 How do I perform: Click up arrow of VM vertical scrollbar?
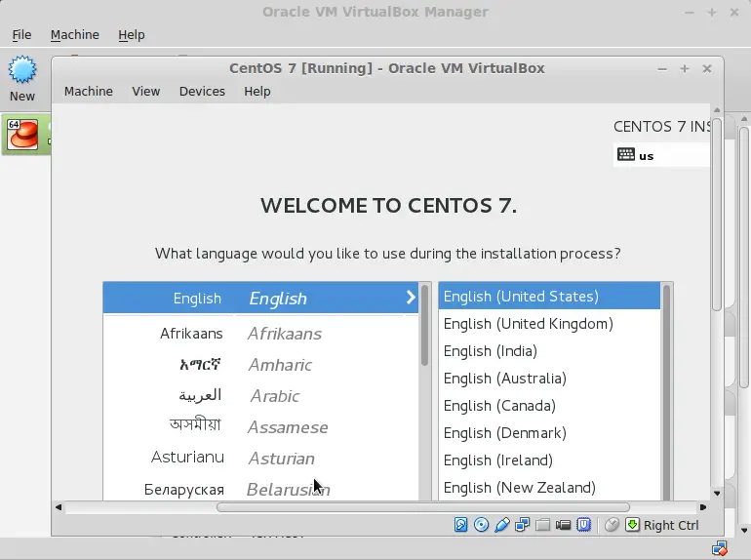tap(717, 110)
